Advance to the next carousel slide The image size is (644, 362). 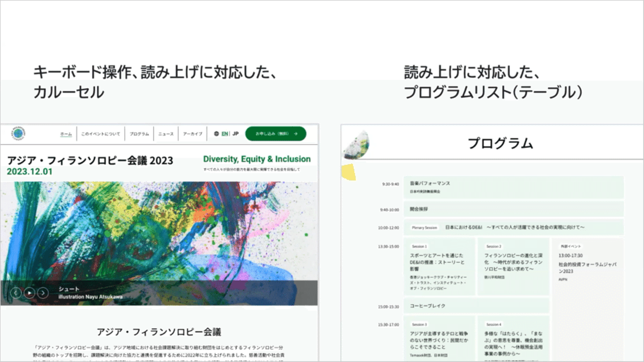43,293
